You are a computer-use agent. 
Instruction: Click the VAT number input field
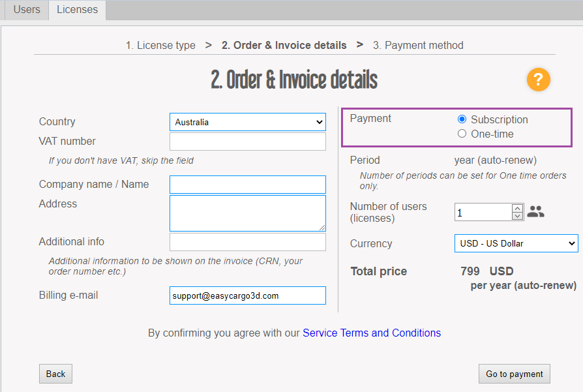(x=247, y=142)
